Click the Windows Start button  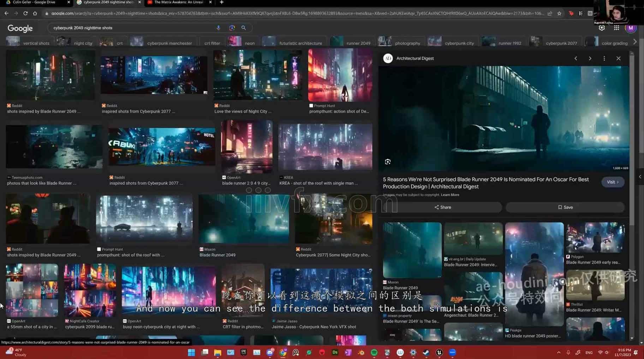pos(191,352)
